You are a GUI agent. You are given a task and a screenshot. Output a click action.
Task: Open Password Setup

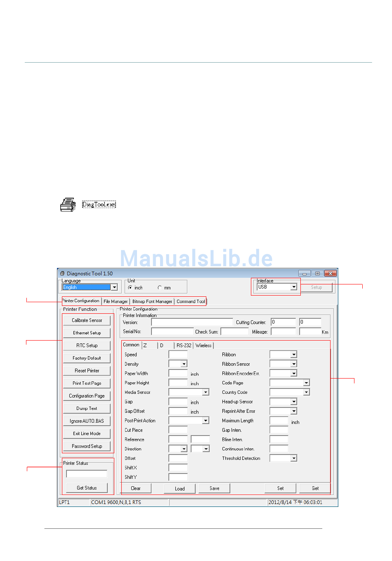pyautogui.click(x=87, y=446)
